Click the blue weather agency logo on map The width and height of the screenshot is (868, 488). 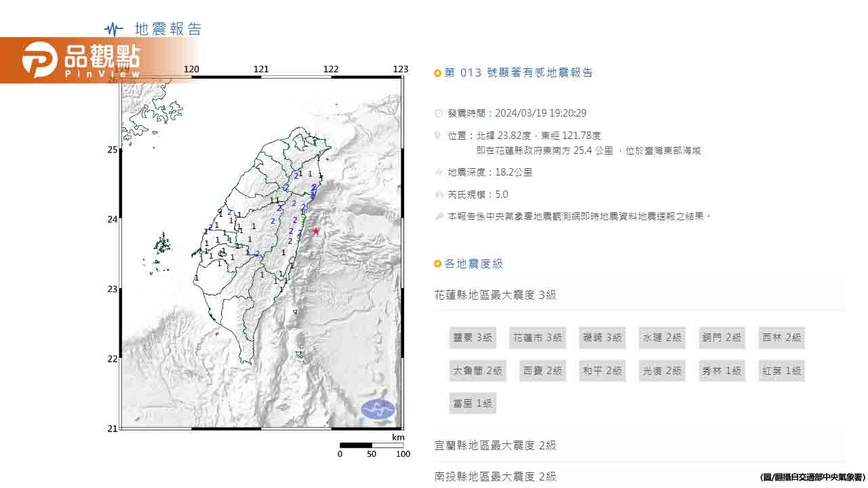[x=378, y=409]
